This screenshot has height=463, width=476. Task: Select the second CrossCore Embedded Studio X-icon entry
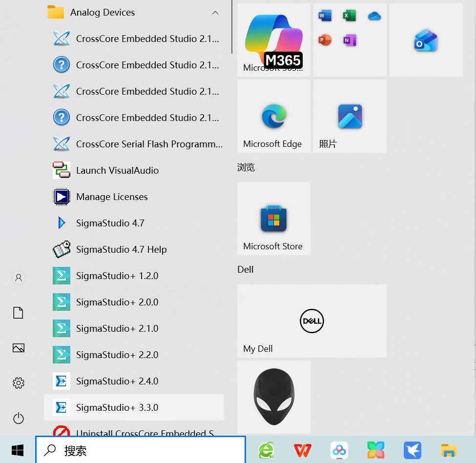point(134,91)
